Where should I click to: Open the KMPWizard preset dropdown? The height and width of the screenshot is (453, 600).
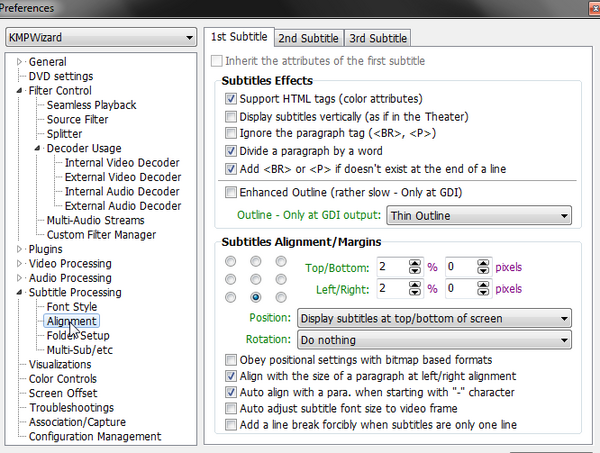pyautogui.click(x=101, y=37)
